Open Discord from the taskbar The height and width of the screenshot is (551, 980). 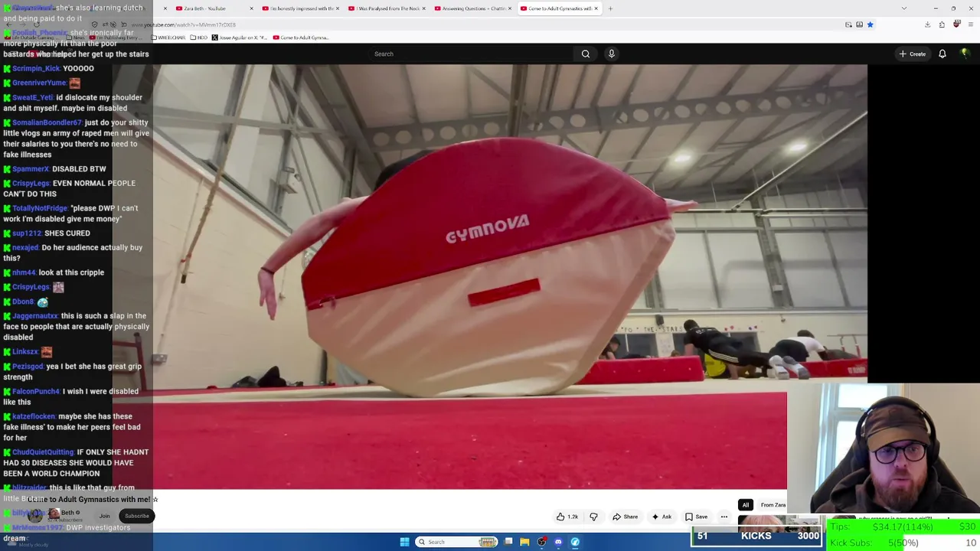[558, 542]
